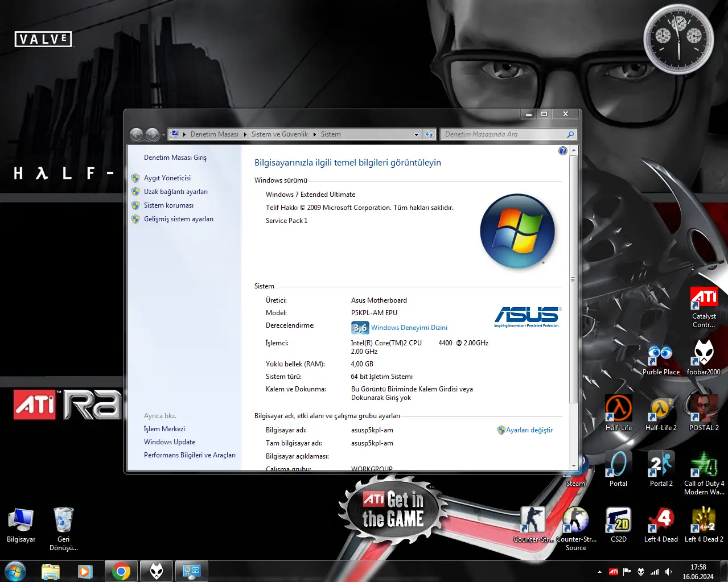Screen dimensions: 728x582
Task: Click the address bar control panel icon
Action: click(x=175, y=134)
